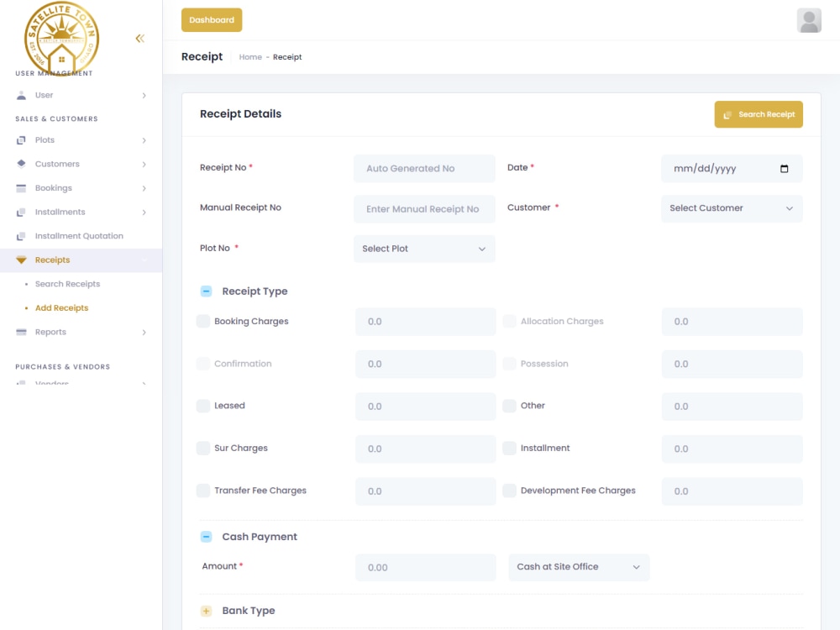Click the Reports card icon

[21, 332]
